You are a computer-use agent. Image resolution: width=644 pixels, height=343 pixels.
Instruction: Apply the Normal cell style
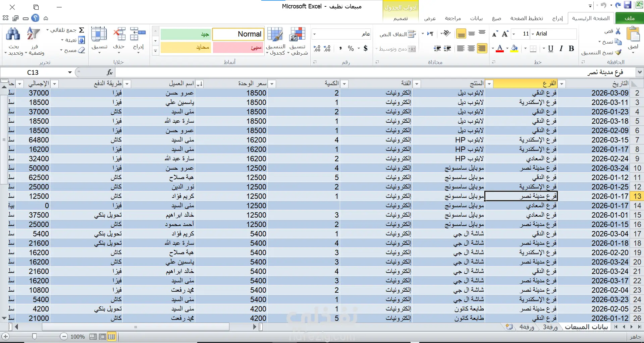pyautogui.click(x=238, y=34)
